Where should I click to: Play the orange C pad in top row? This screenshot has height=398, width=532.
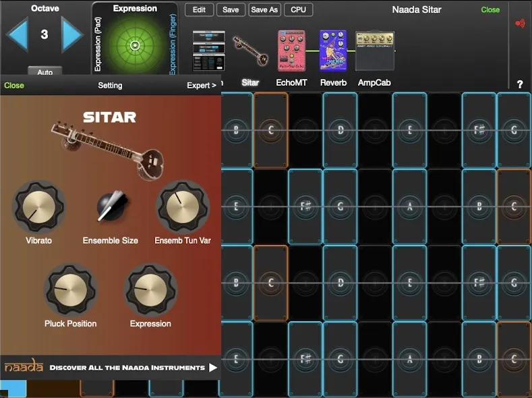pos(271,130)
